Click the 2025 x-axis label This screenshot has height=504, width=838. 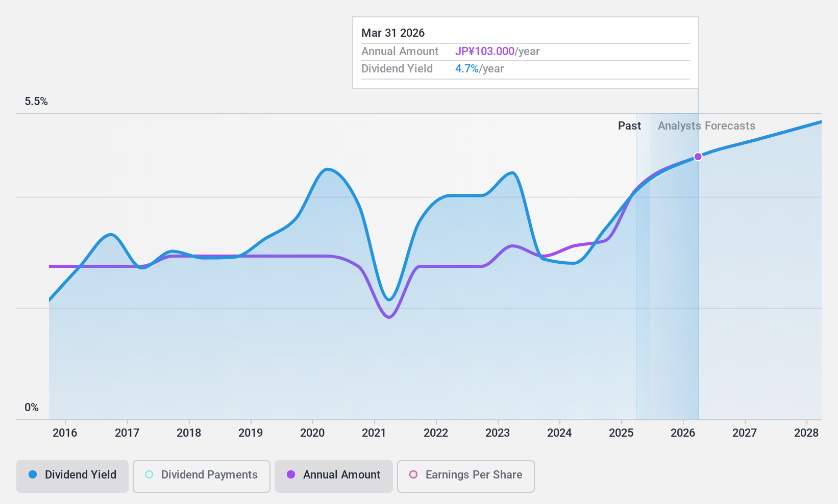point(621,433)
